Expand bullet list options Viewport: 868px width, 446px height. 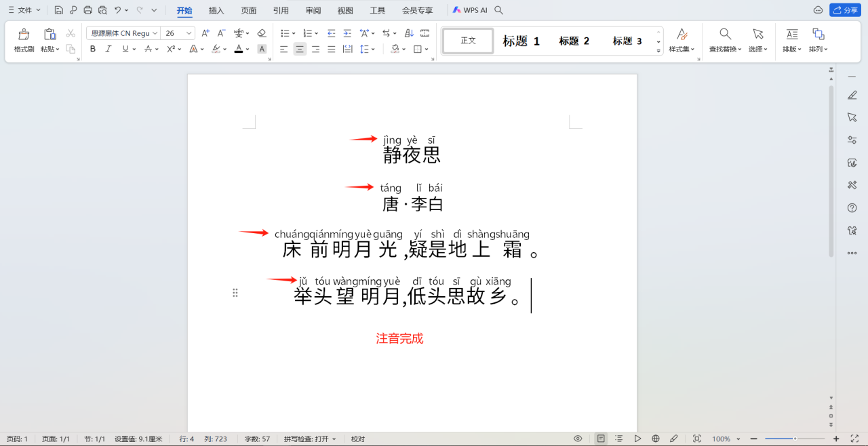point(292,33)
